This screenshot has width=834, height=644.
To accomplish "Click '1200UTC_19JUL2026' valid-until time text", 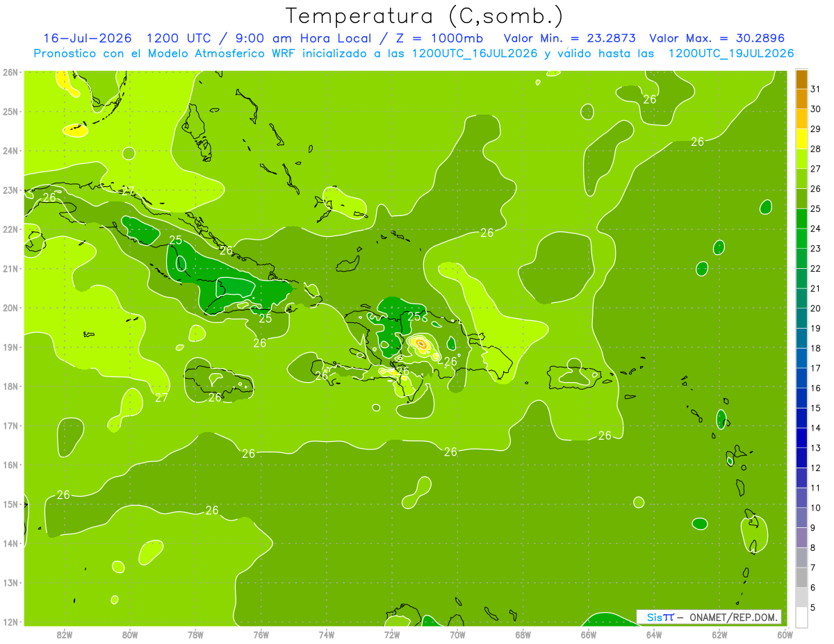I will [x=731, y=53].
